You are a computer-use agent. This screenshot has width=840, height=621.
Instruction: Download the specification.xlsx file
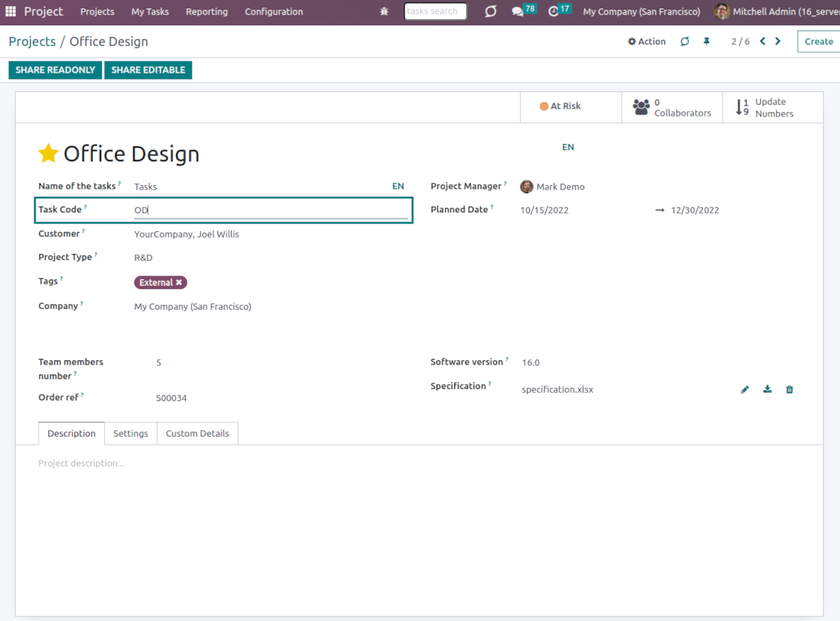[x=767, y=389]
